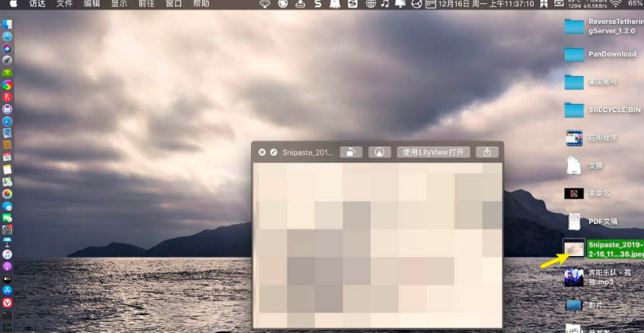Viewport: 644px width, 333px height.
Task: Select the 文稿 desktop icon
Action: click(574, 165)
